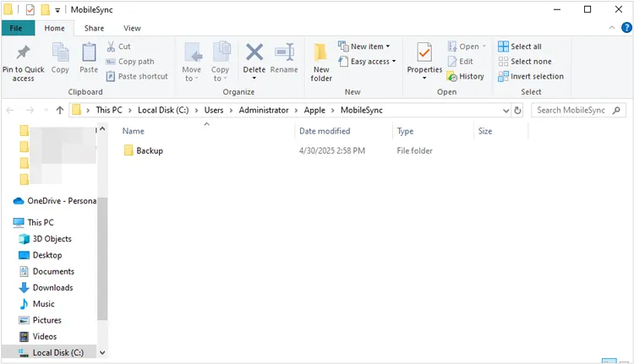Click This PC in address breadcrumb
This screenshot has height=364, width=634.
tap(109, 111)
